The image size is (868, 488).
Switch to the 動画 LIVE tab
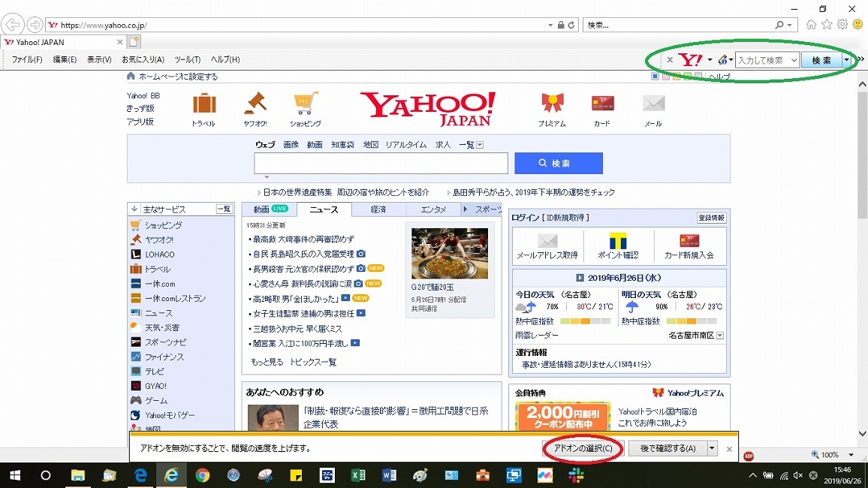click(x=270, y=209)
